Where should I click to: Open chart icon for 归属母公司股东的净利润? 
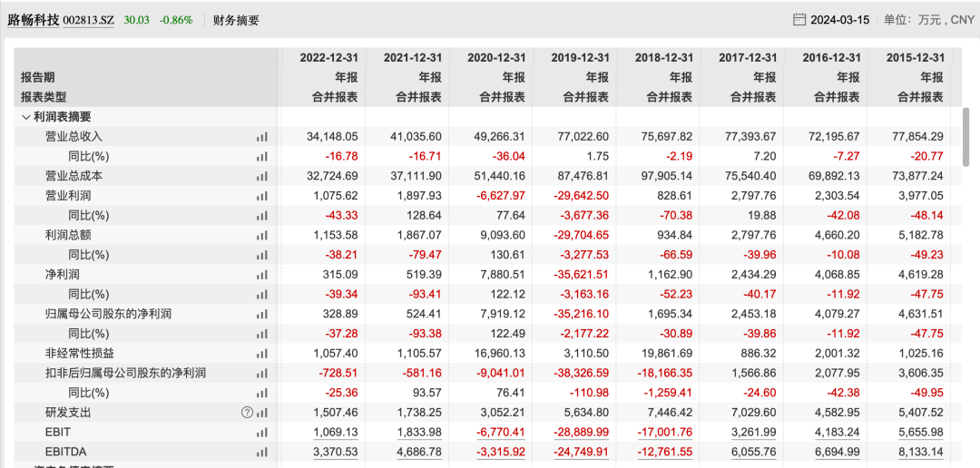(x=261, y=314)
